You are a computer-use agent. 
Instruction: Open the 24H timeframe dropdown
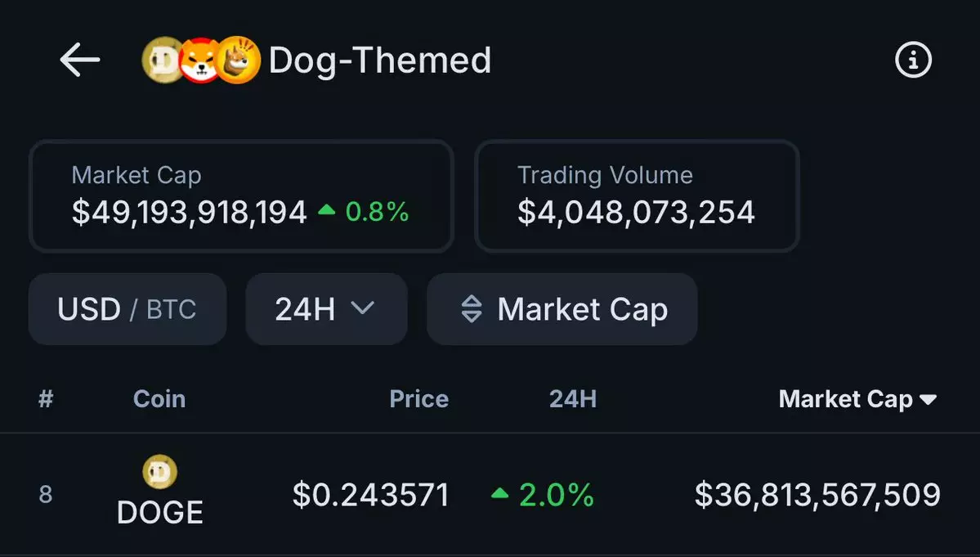point(325,309)
